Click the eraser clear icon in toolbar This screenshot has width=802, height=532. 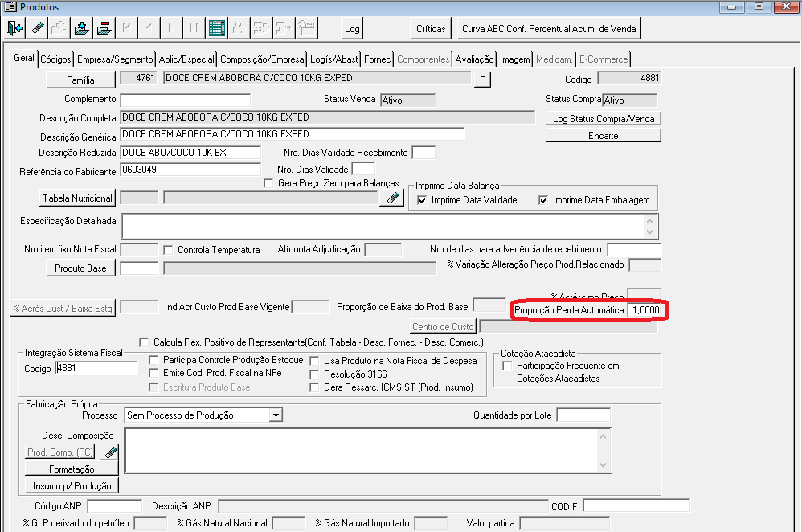pyautogui.click(x=37, y=28)
